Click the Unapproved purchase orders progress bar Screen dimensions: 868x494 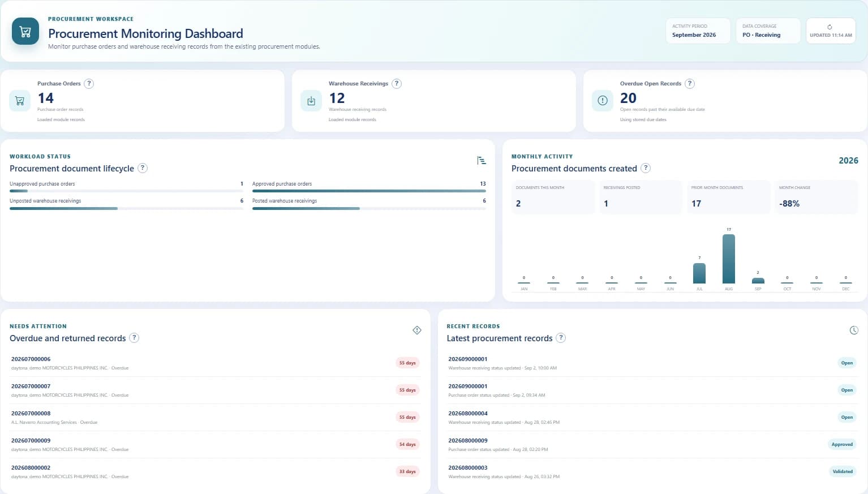click(126, 191)
